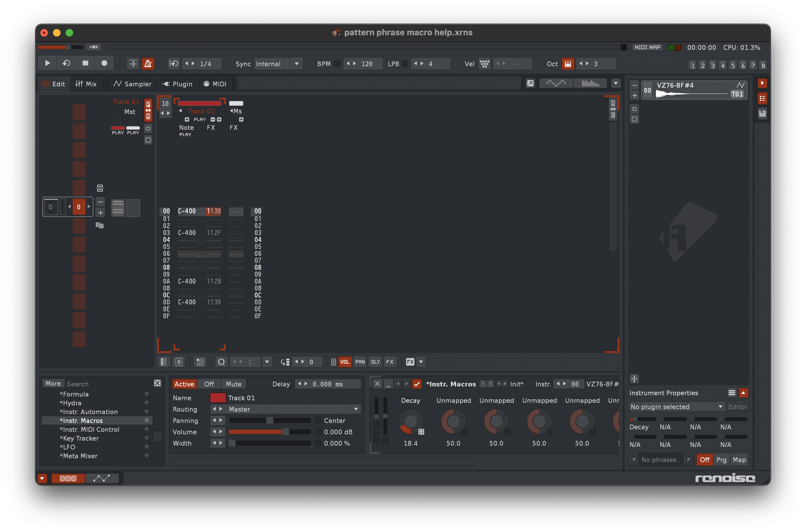Viewport: 806px width, 532px height.
Task: Click the instrument list icon in right sidebar
Action: 762,98
